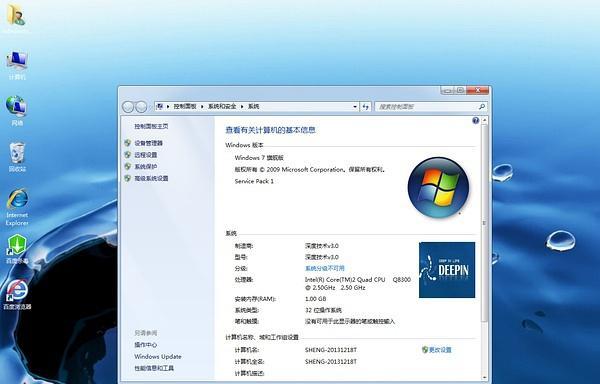Click the refresh button beside address bar

click(x=366, y=107)
